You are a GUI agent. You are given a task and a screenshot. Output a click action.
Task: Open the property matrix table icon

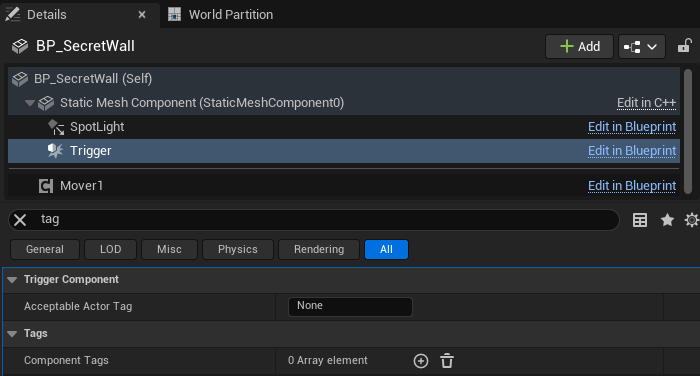click(640, 220)
